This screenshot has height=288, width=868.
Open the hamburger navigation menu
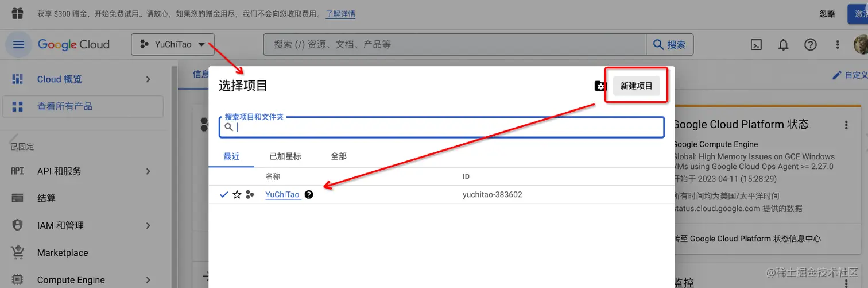pos(19,44)
